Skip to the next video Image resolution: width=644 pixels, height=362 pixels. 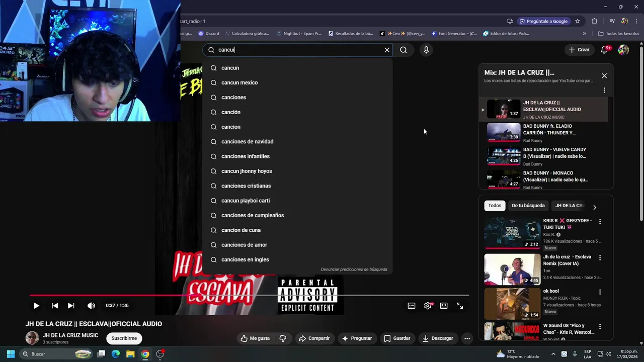tap(71, 306)
